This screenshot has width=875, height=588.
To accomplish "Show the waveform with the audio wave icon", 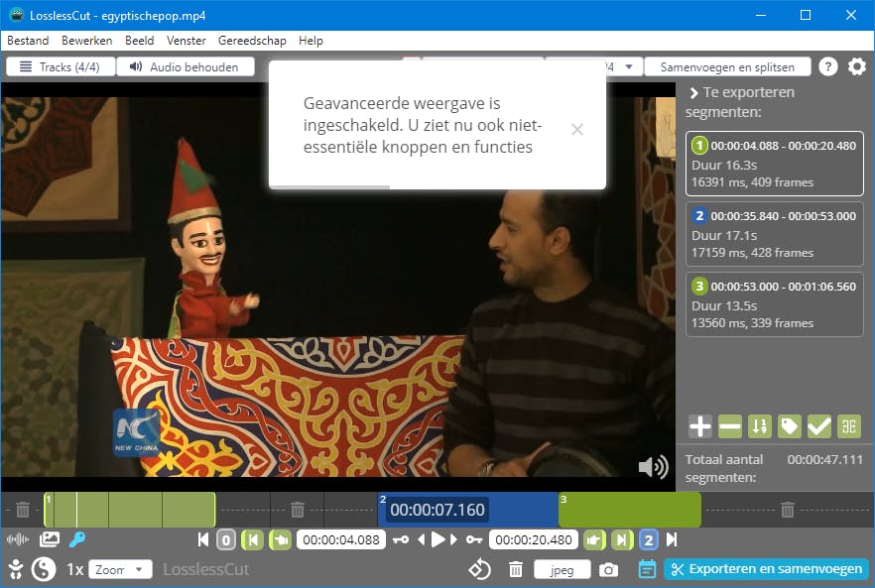I will tap(18, 539).
